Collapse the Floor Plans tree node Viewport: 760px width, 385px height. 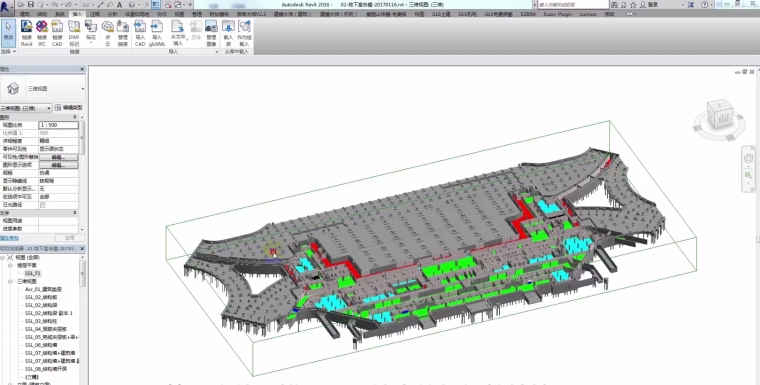(x=10, y=266)
